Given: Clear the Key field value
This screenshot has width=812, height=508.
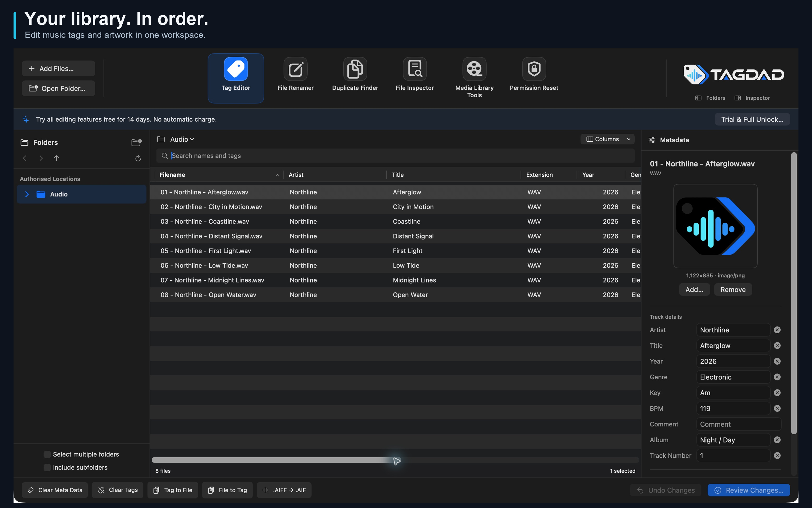Looking at the screenshot, I should (x=777, y=393).
